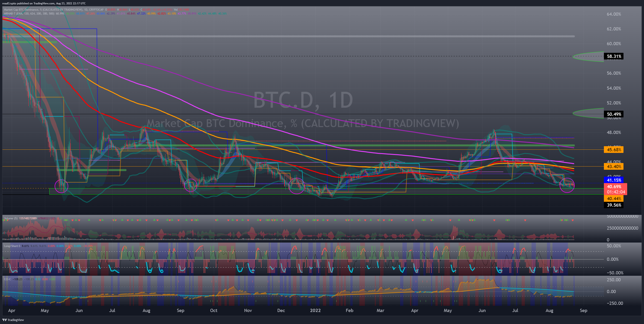Screen dimensions: 644x324
Task: Click the 58.31% price label
Action: (614, 56)
